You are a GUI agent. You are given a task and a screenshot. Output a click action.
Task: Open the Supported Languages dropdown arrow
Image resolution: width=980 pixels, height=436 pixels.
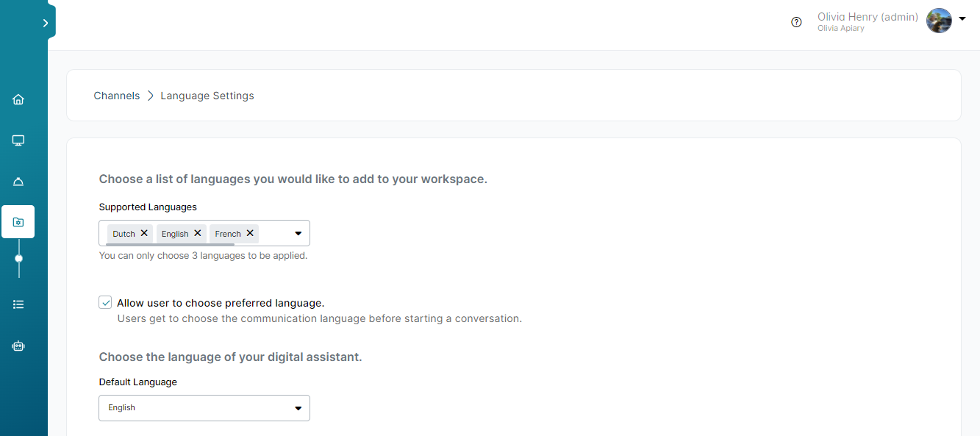click(x=298, y=233)
